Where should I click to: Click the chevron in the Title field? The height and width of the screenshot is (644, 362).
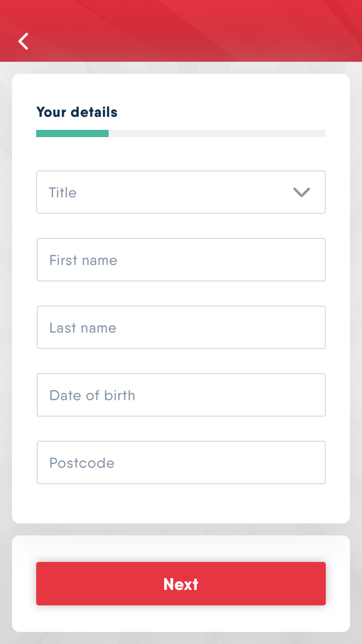coord(302,193)
